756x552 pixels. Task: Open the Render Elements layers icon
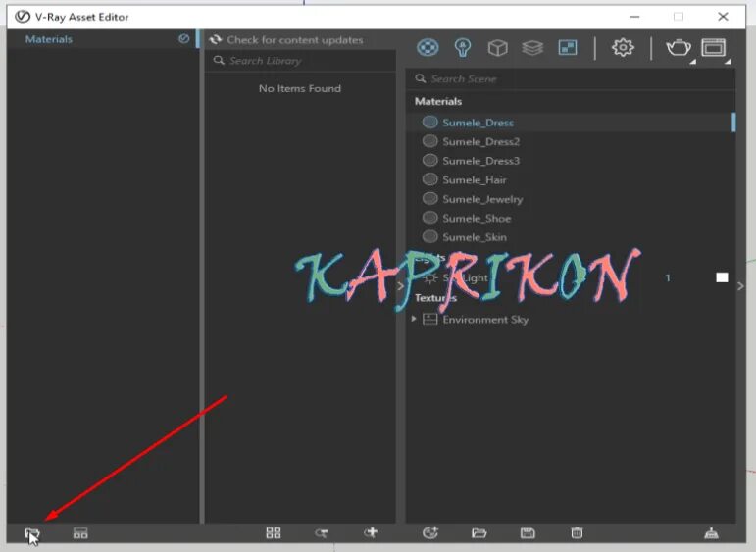tap(532, 48)
